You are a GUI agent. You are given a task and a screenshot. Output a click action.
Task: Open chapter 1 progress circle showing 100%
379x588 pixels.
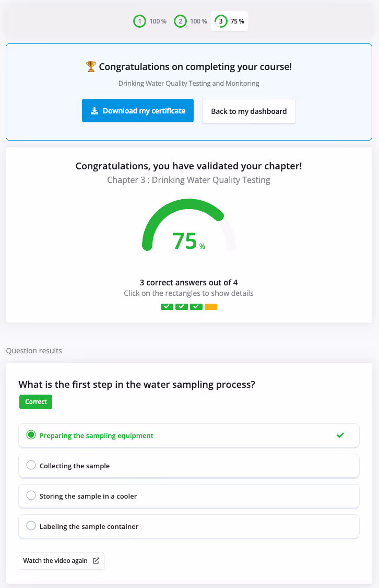139,21
